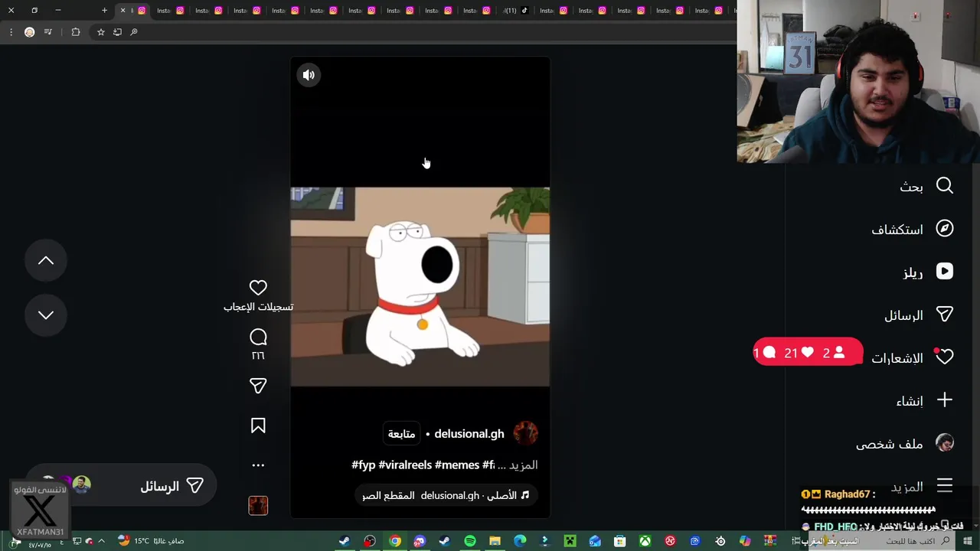Click the install/share icon beside the star
The image size is (980, 551).
point(117,32)
